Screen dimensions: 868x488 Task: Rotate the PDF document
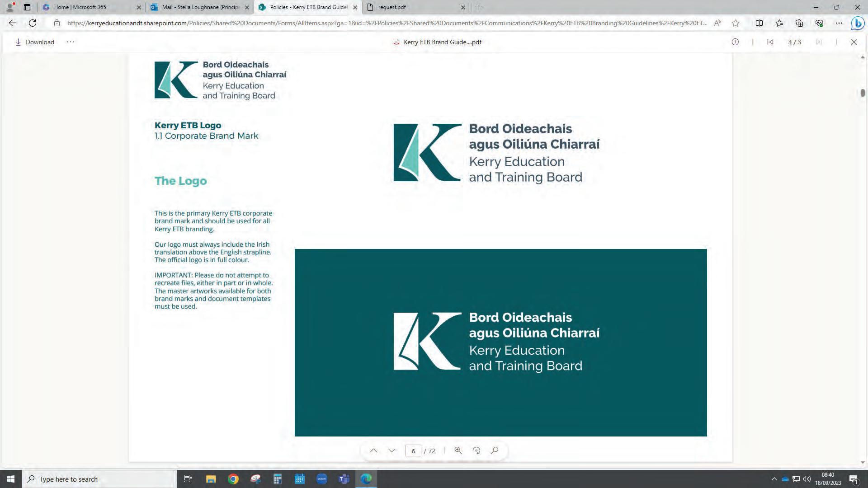(x=476, y=450)
